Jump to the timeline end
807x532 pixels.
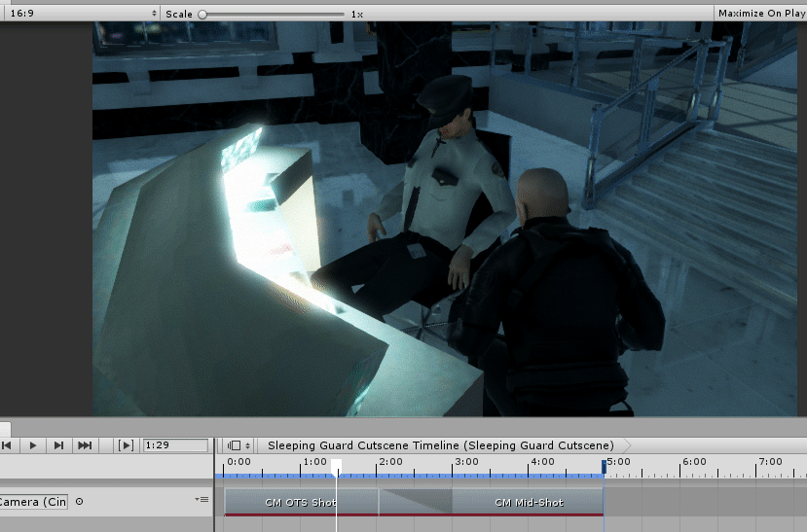point(85,445)
